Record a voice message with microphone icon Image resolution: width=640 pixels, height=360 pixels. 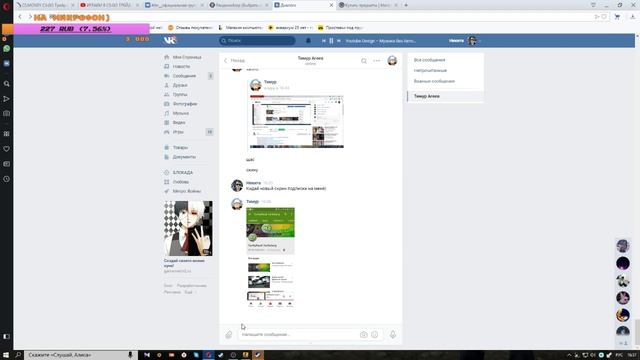click(x=393, y=335)
